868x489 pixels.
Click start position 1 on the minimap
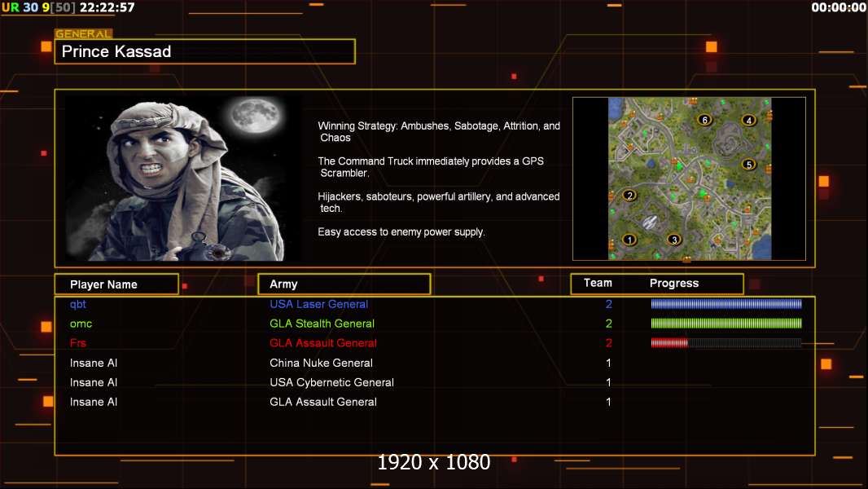pyautogui.click(x=629, y=240)
